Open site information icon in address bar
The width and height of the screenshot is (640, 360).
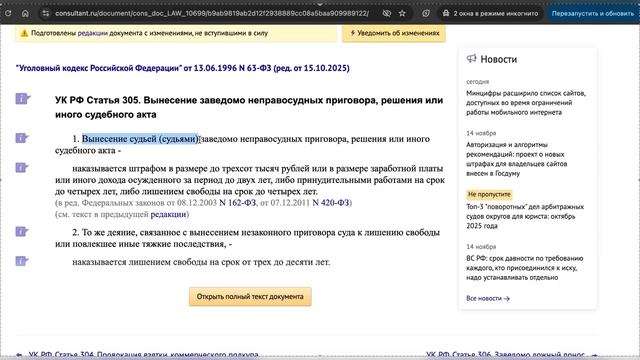(x=46, y=13)
